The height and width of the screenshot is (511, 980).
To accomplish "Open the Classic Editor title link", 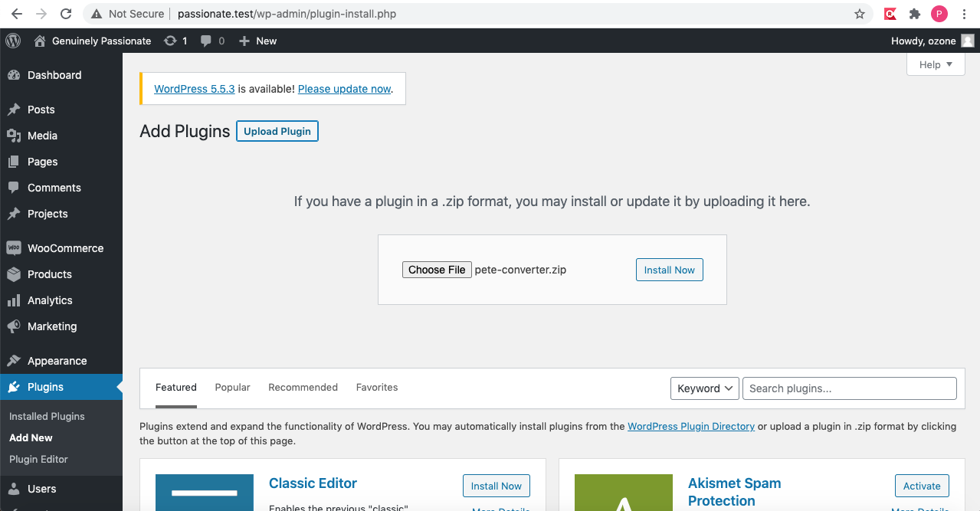I will (x=313, y=483).
